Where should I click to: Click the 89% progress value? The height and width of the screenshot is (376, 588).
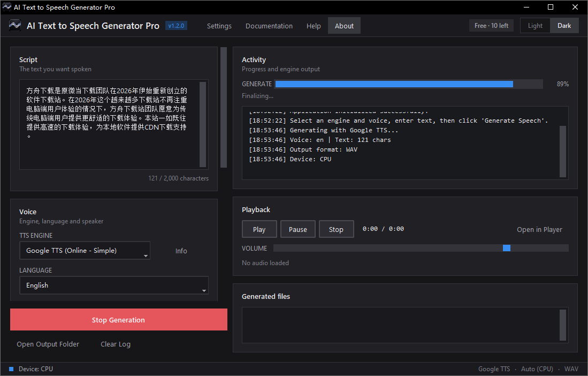pos(562,84)
